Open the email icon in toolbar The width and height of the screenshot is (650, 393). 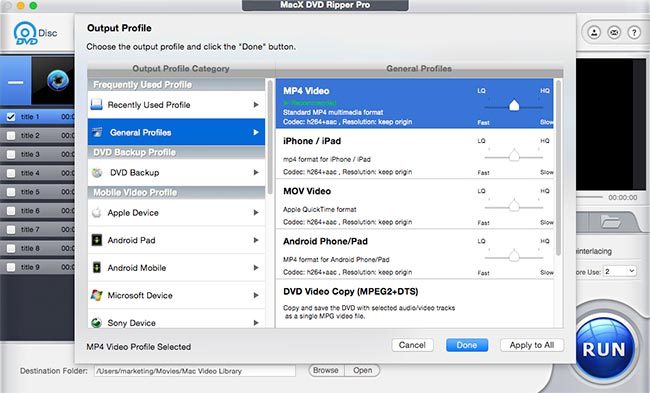pos(614,32)
